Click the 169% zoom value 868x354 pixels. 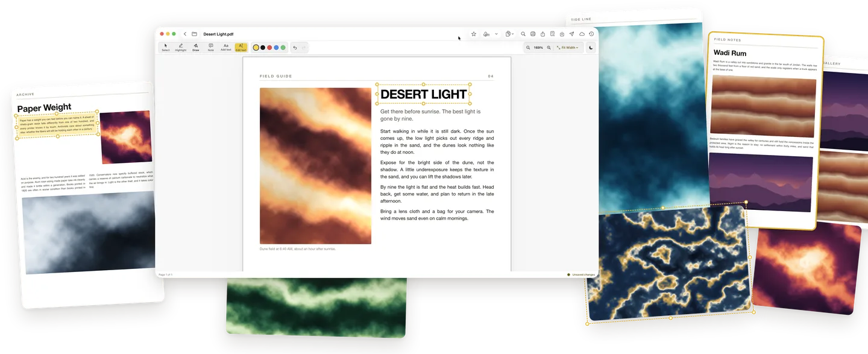click(538, 48)
